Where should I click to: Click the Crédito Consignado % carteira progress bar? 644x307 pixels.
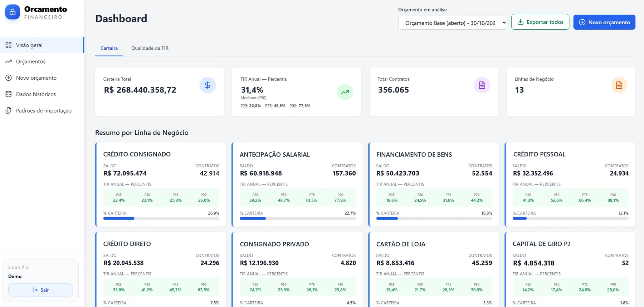[161, 218]
